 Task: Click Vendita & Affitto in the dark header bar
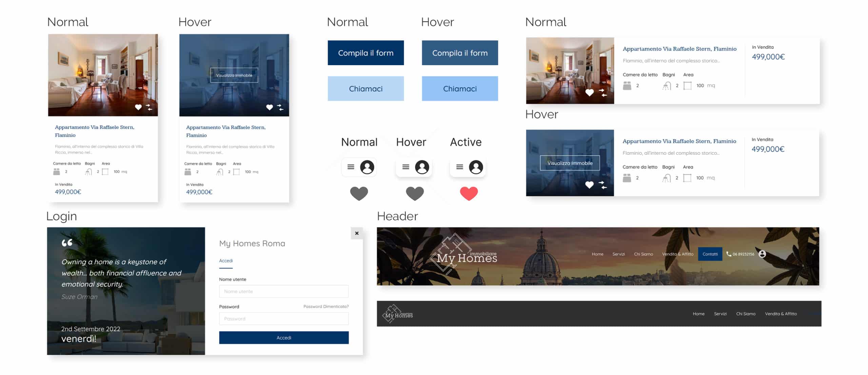point(781,314)
